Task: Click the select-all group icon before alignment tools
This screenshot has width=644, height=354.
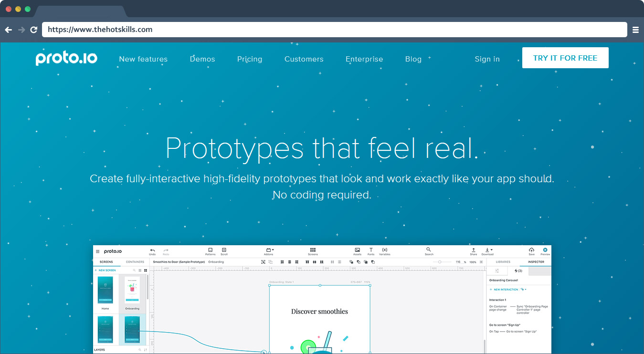Action: 263,262
